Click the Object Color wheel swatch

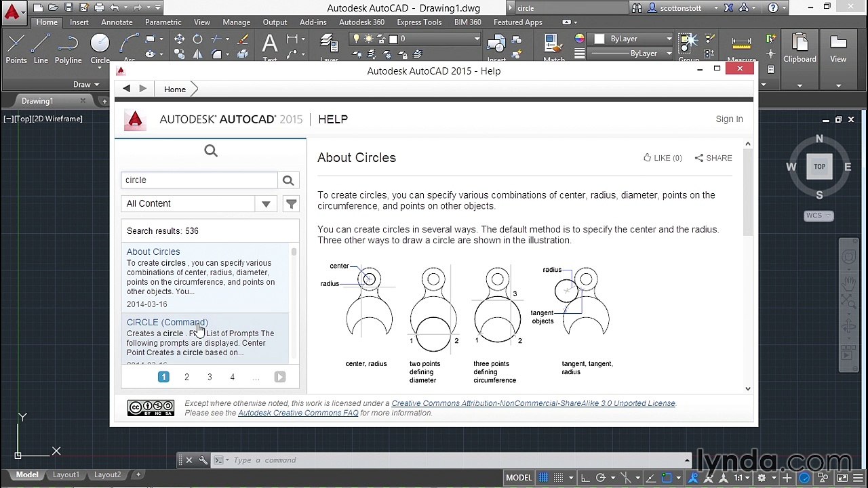pyautogui.click(x=579, y=39)
